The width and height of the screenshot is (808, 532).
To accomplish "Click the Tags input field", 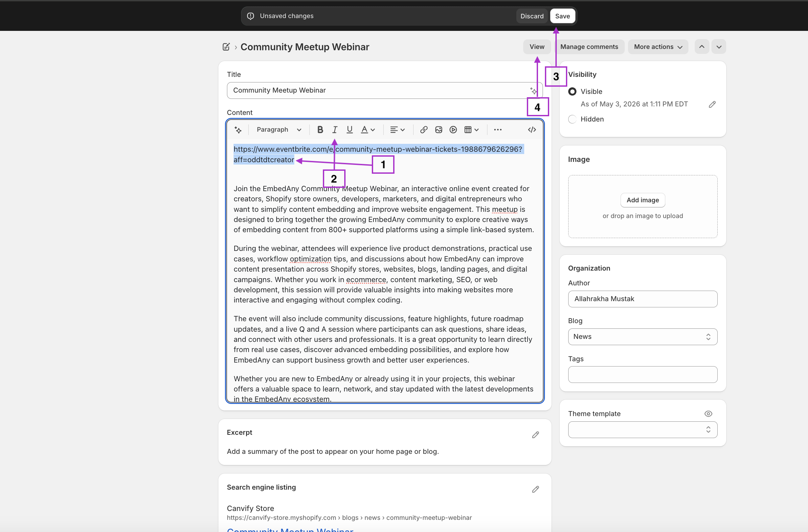I will point(643,374).
